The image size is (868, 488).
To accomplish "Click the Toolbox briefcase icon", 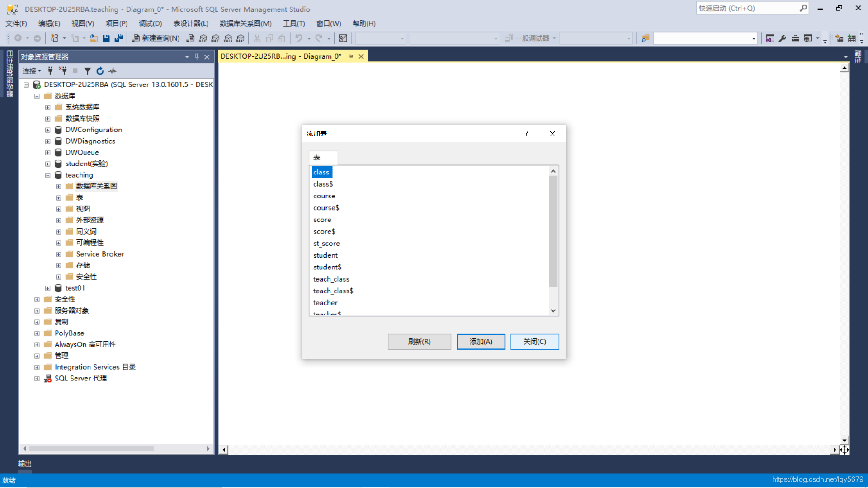I will [x=795, y=38].
